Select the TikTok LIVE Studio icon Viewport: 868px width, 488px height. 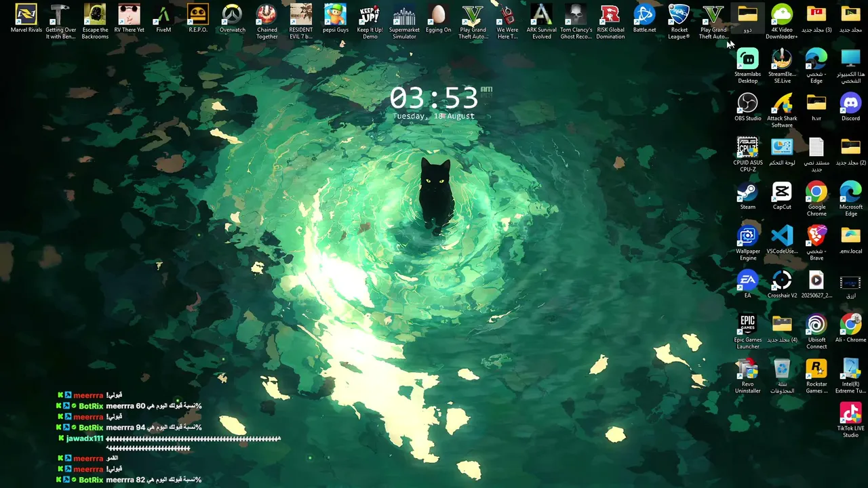tap(850, 420)
